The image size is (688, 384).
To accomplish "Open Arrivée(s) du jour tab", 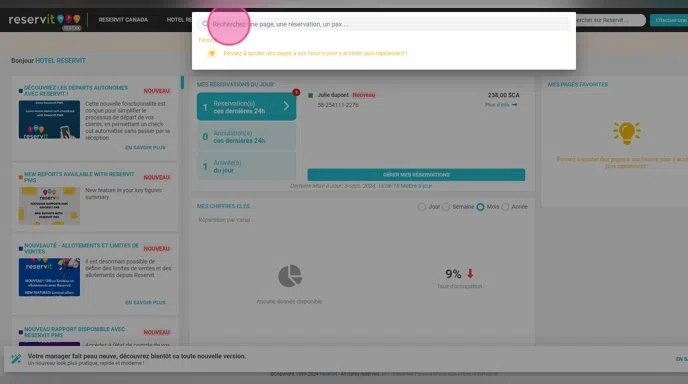I will (246, 166).
